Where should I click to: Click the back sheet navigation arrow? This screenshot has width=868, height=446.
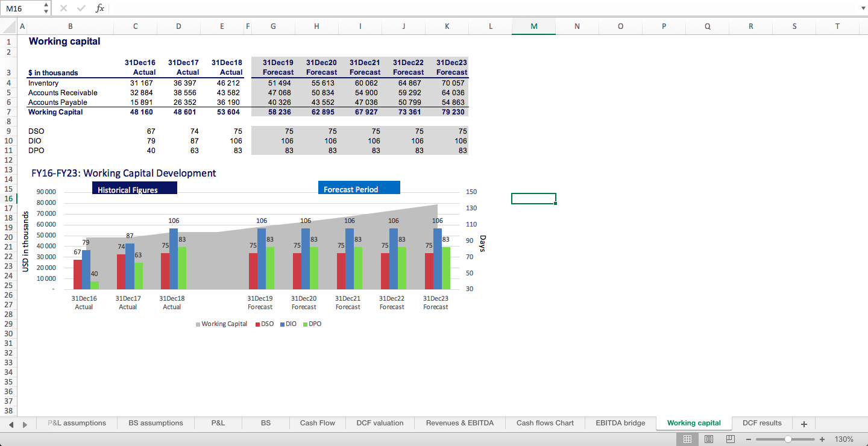[x=10, y=424]
